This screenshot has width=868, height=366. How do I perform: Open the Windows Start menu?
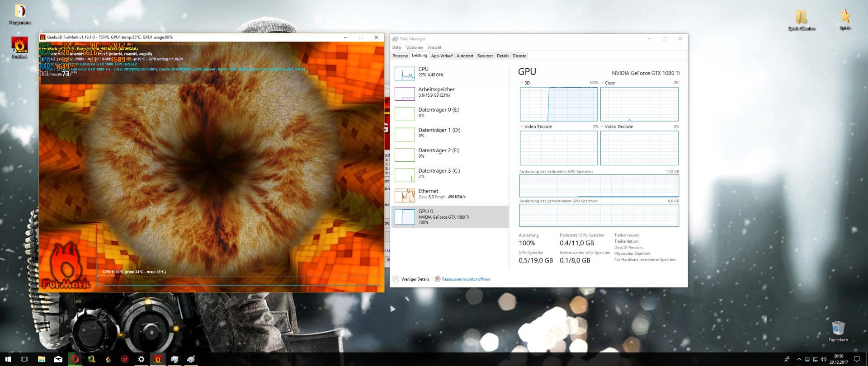(8, 359)
